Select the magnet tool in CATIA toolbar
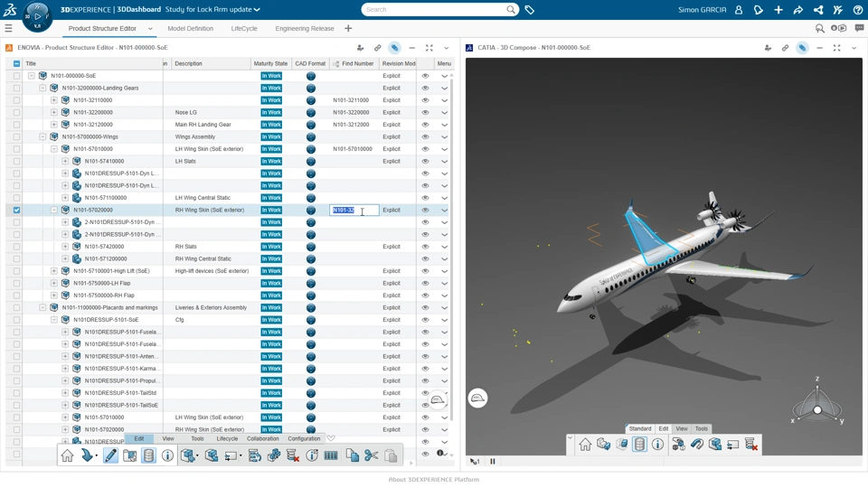Viewport: 868px width, 488px height. click(x=696, y=444)
